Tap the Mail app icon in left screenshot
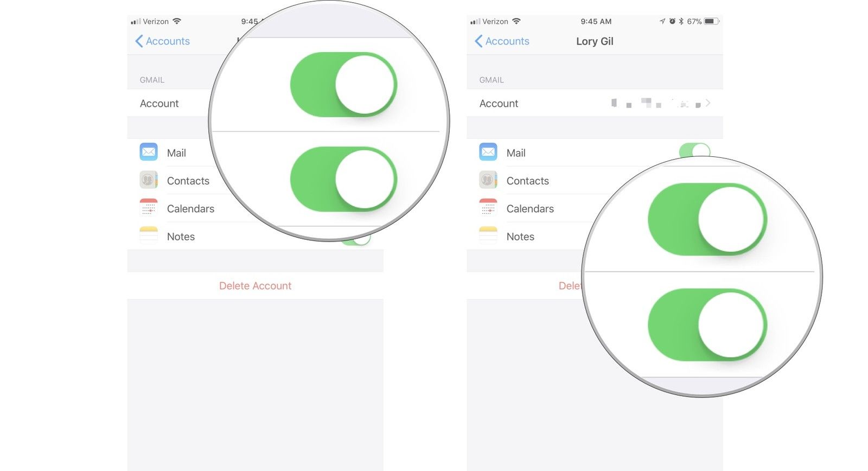The image size is (868, 471). (148, 152)
